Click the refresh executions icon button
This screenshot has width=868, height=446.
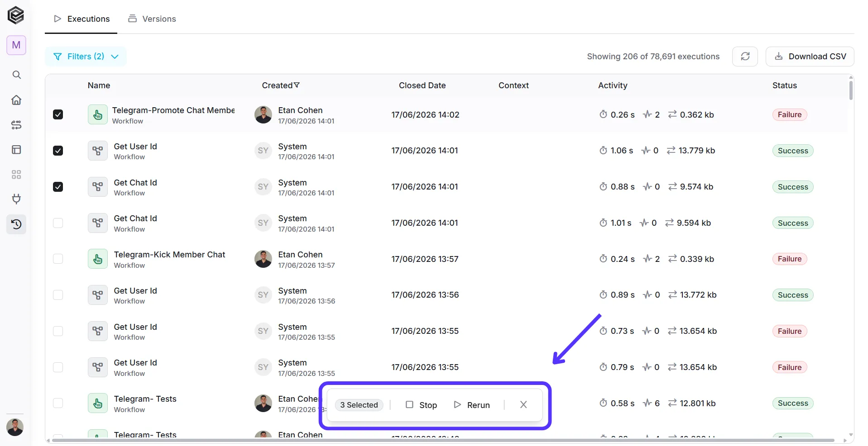point(745,57)
